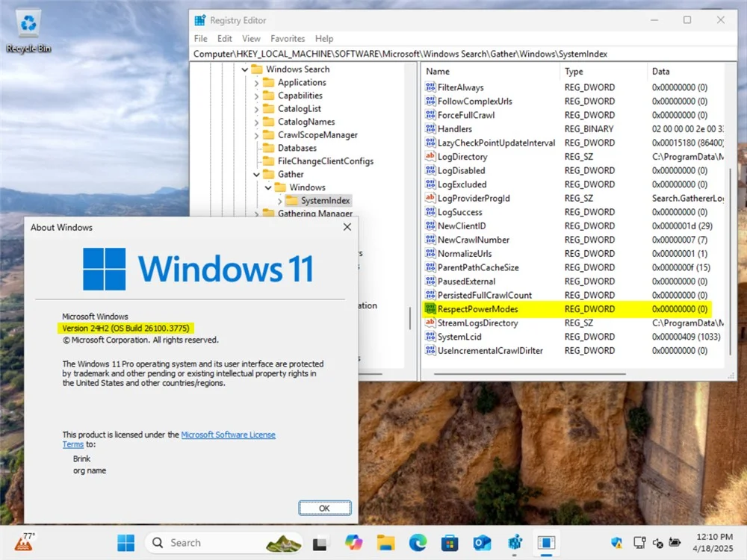Image resolution: width=747 pixels, height=560 pixels.
Task: Expand the Applications tree node
Action: (256, 83)
